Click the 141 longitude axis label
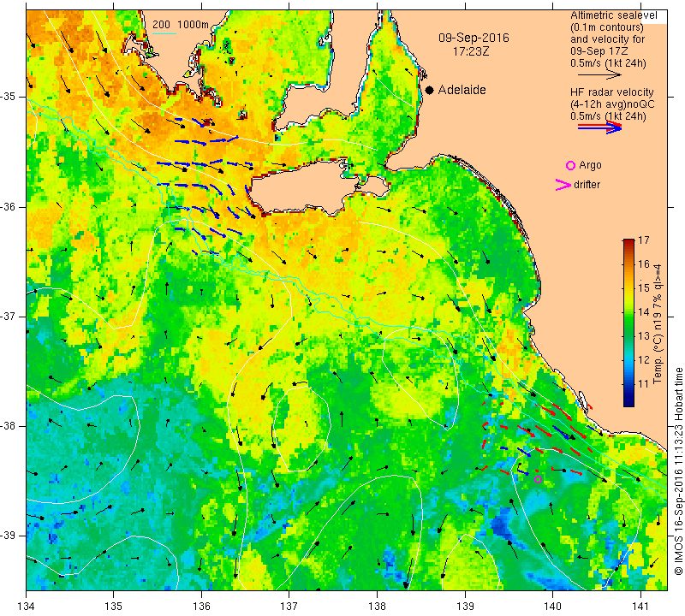This screenshot has height=616, width=685. tap(640, 607)
